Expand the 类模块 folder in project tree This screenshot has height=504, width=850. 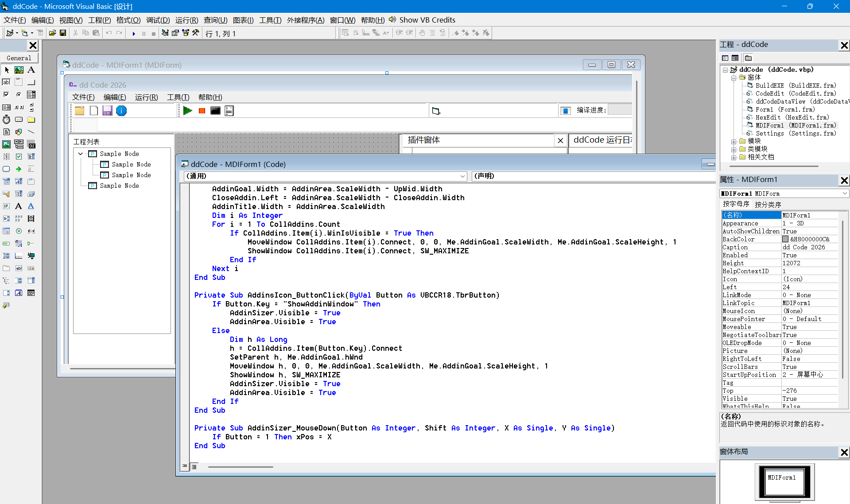[734, 150]
